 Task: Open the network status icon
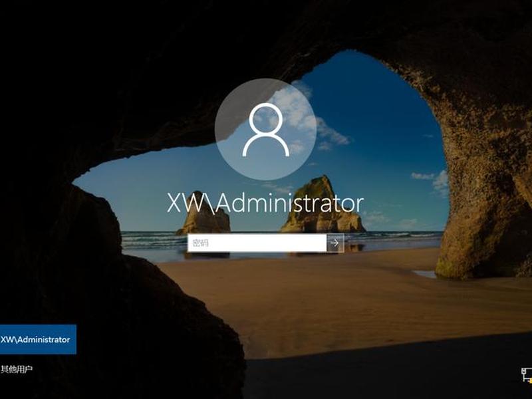[527, 375]
